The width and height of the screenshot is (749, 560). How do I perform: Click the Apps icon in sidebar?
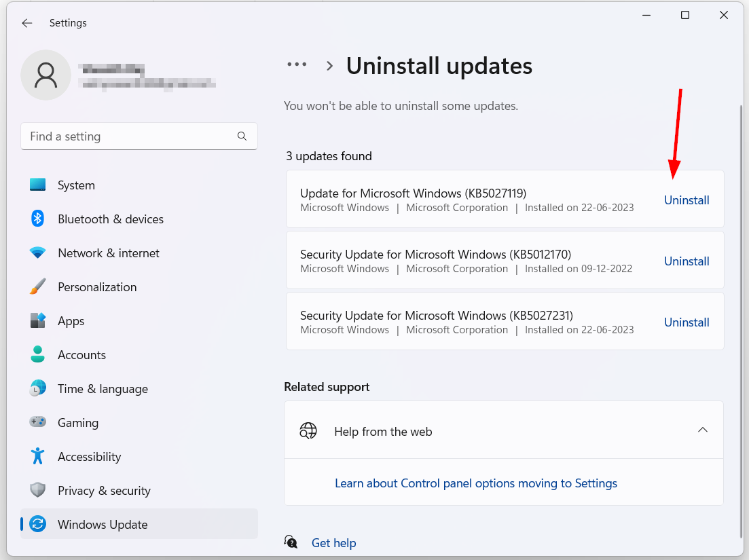coord(38,320)
